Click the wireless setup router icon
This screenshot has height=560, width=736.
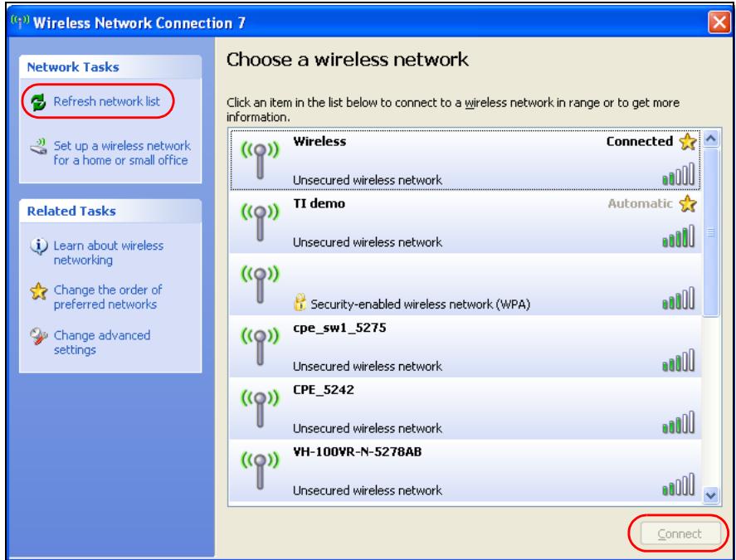tap(38, 146)
